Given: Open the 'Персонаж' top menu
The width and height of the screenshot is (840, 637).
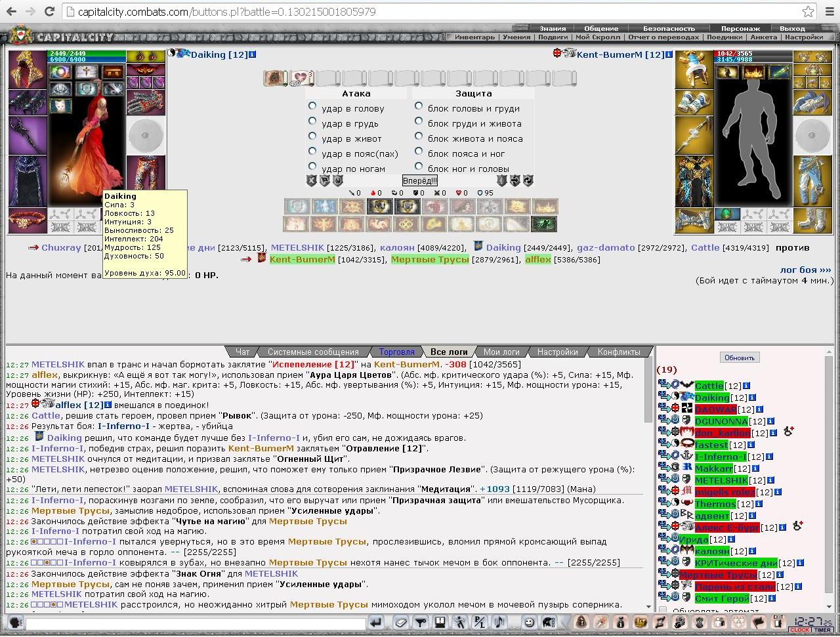Looking at the screenshot, I should pyautogui.click(x=740, y=28).
